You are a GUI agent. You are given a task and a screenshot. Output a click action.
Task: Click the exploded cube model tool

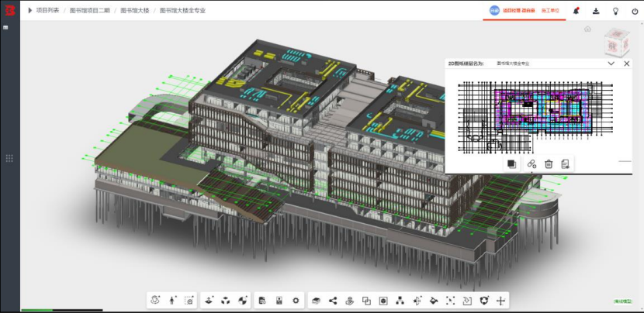[x=226, y=301]
